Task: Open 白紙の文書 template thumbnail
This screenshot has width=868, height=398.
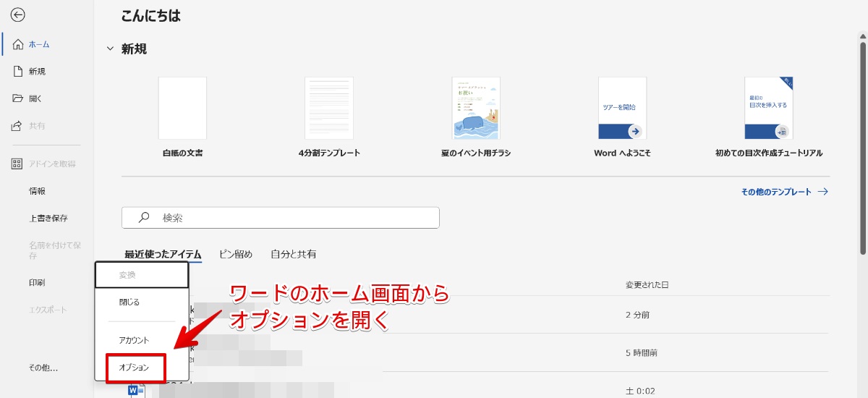Action: [x=182, y=109]
